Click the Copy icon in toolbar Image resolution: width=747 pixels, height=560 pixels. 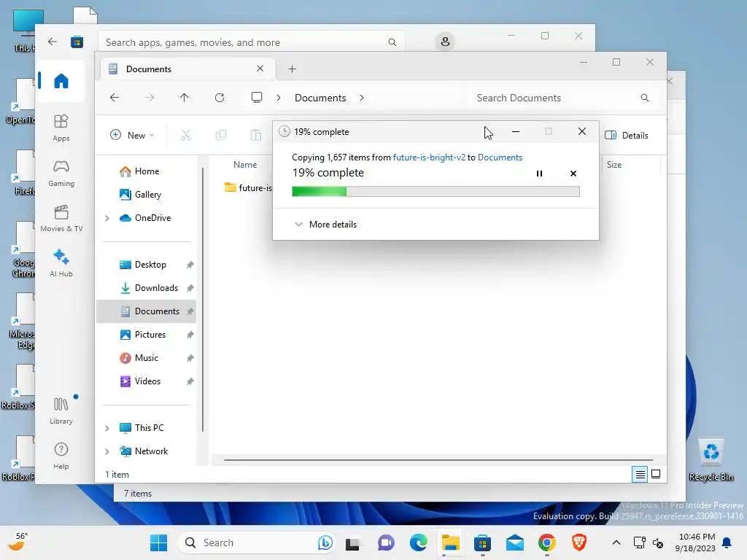pyautogui.click(x=220, y=135)
